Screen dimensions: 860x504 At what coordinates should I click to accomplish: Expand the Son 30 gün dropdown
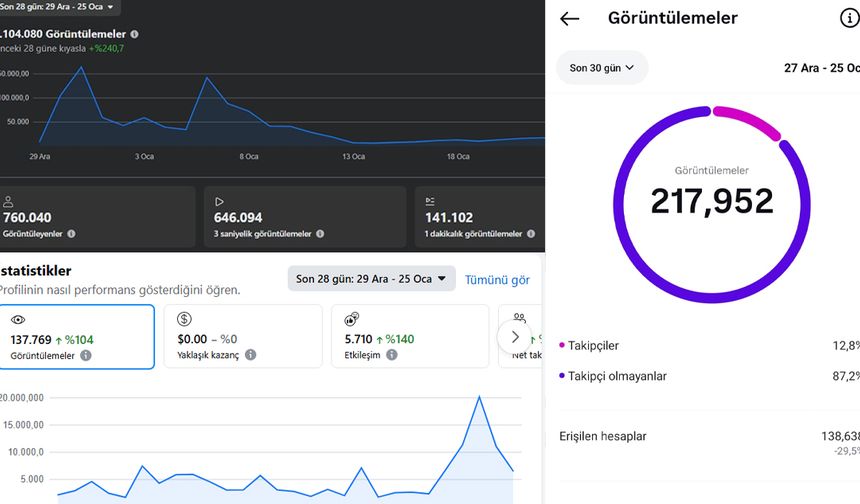click(602, 68)
